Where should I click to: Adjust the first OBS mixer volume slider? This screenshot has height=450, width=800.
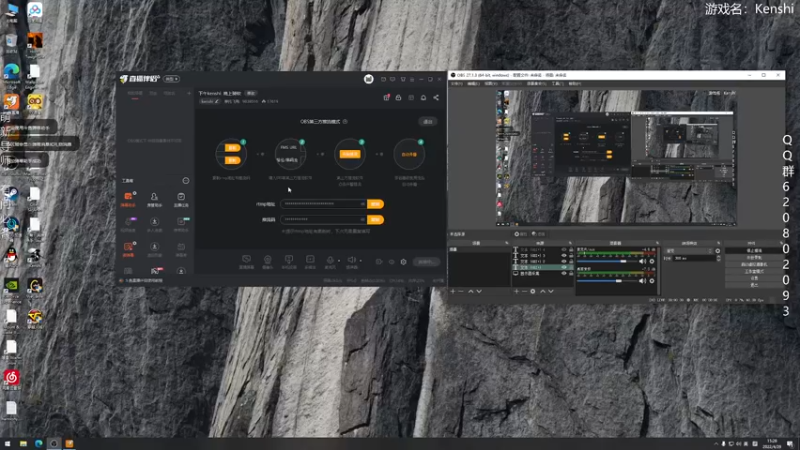(x=606, y=261)
